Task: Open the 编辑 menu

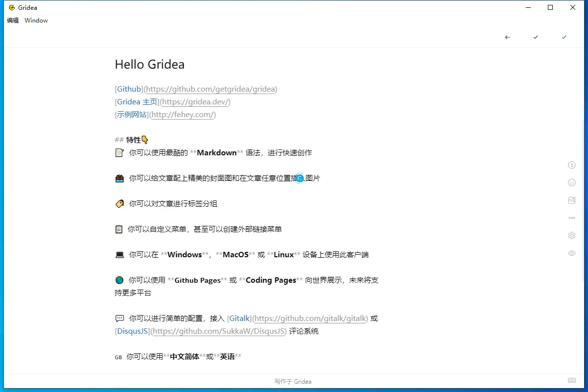Action: [13, 21]
